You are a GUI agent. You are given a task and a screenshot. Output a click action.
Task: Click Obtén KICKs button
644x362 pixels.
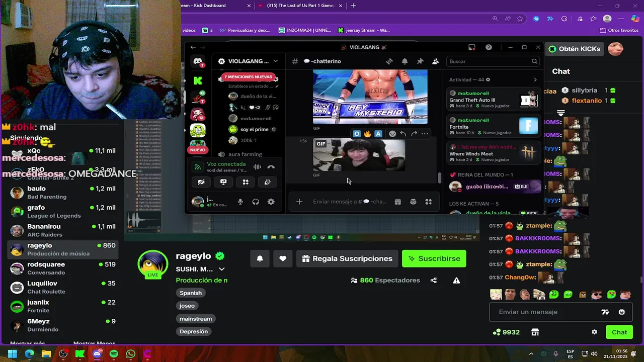pos(575,49)
